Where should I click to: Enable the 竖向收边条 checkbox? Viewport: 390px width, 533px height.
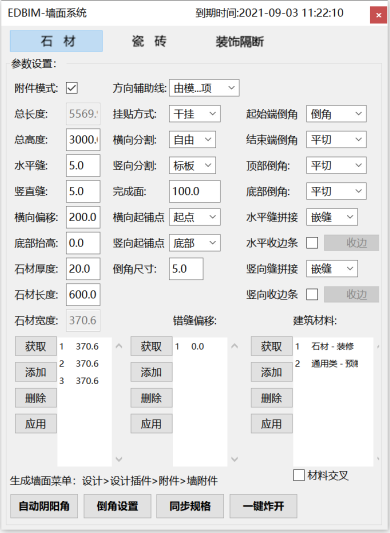[x=312, y=294]
